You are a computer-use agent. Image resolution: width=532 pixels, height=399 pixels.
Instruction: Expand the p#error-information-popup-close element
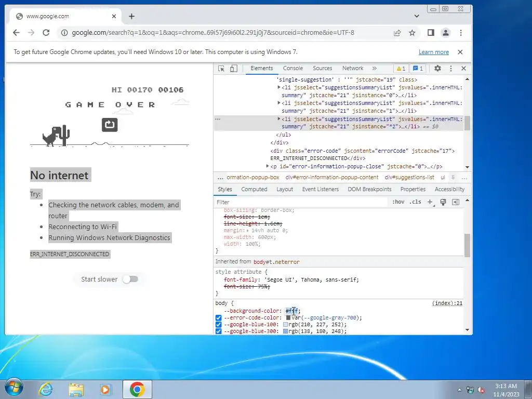(x=268, y=166)
